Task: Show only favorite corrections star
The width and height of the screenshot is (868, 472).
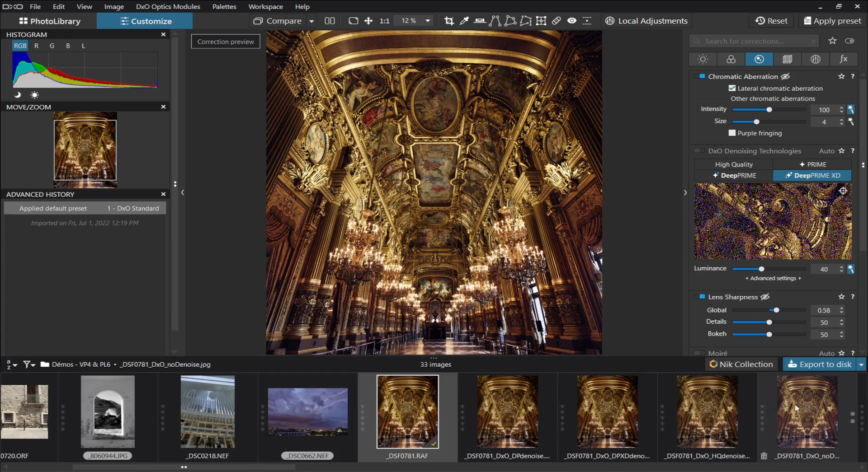Action: [832, 41]
